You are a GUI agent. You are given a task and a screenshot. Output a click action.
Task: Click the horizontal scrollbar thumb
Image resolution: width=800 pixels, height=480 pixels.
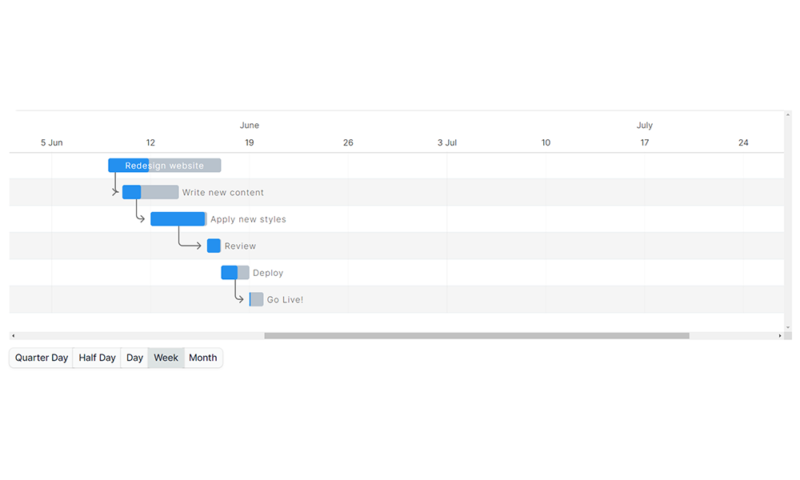tap(476, 336)
